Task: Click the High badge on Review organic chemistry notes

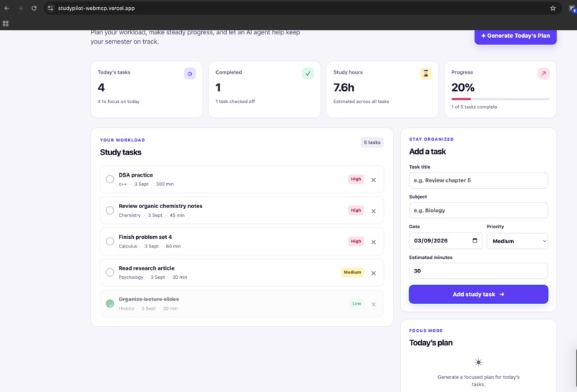Action: [x=356, y=210]
